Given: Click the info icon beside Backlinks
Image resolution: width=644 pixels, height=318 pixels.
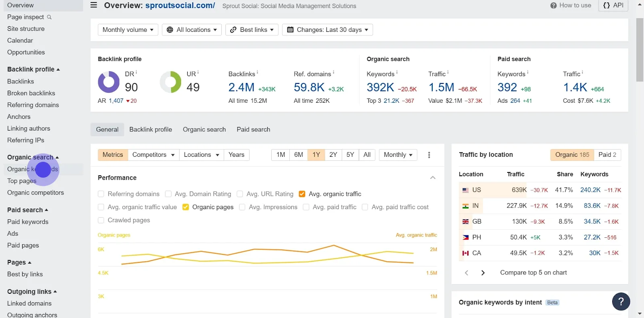Looking at the screenshot, I should (257, 73).
